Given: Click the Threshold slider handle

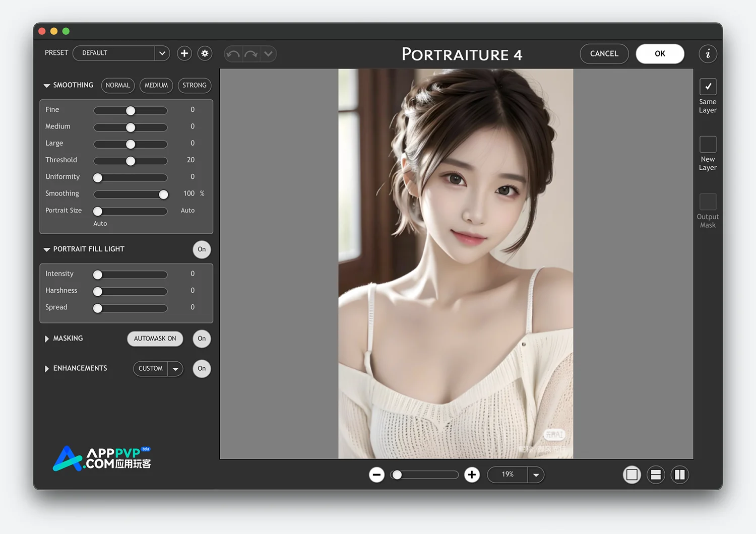Looking at the screenshot, I should coord(131,161).
